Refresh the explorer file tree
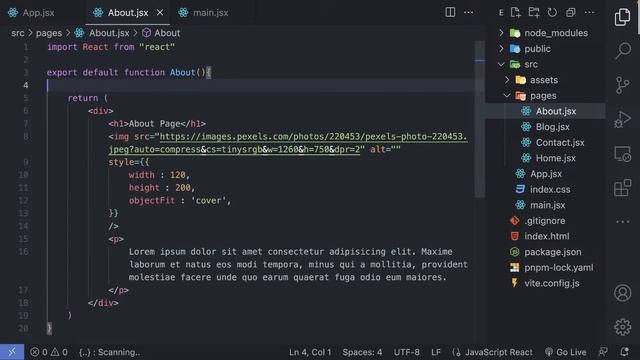This screenshot has height=360, width=640. 552,13
